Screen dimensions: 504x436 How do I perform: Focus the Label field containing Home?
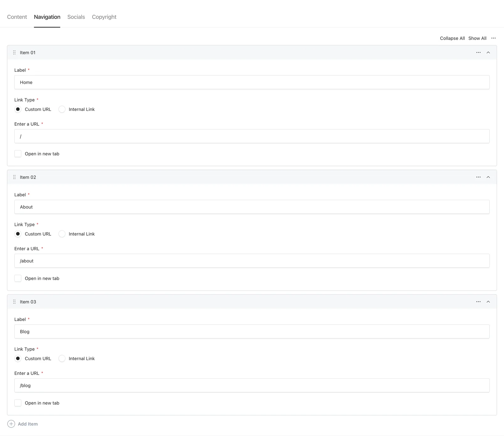pos(252,82)
